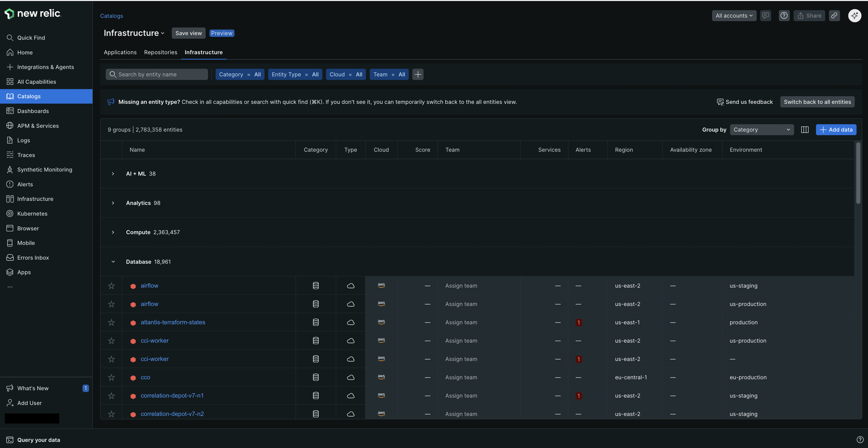Favorite the atlantis-terraform-states entity star

pos(111,322)
